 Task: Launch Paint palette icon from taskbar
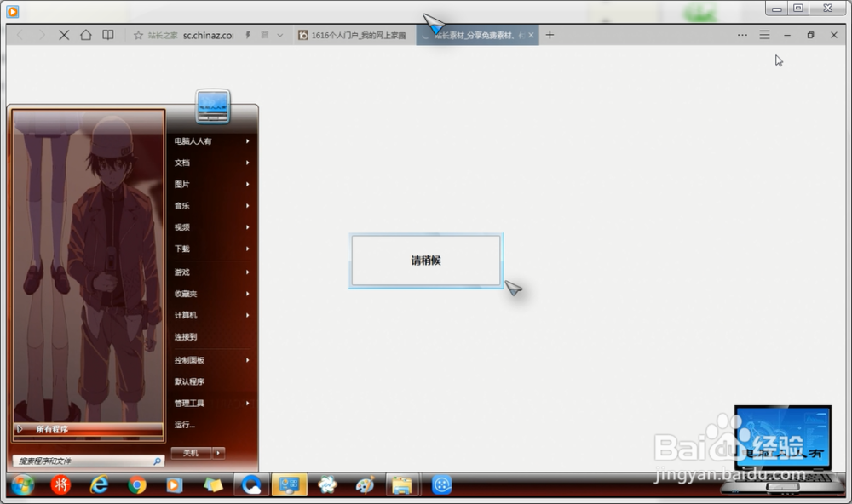coord(366,485)
